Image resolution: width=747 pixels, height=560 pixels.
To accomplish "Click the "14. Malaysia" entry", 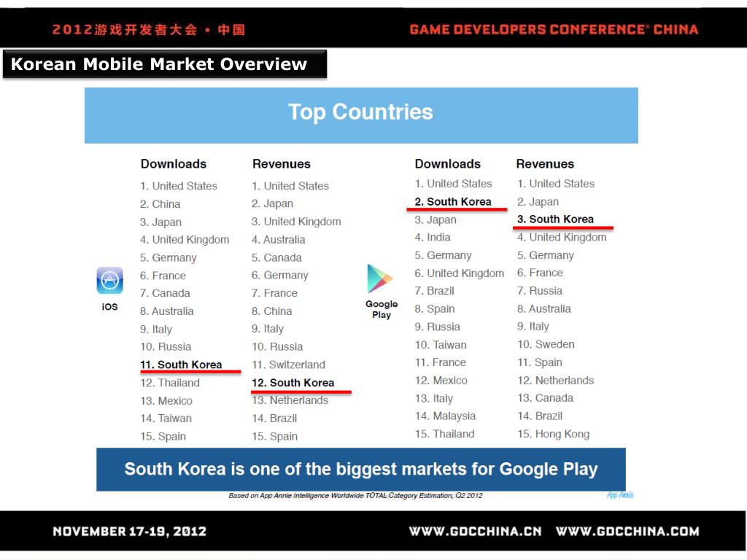I will (x=445, y=416).
